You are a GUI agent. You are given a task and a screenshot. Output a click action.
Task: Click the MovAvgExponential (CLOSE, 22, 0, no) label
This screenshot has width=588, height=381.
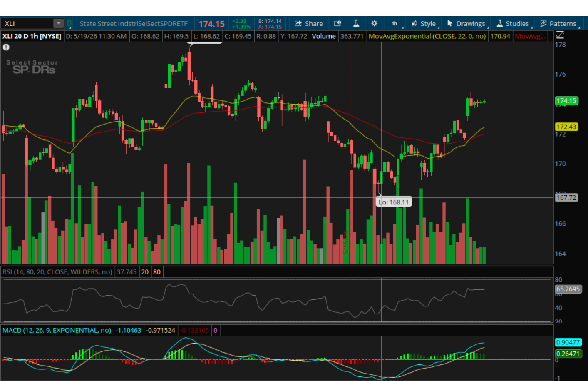click(427, 36)
